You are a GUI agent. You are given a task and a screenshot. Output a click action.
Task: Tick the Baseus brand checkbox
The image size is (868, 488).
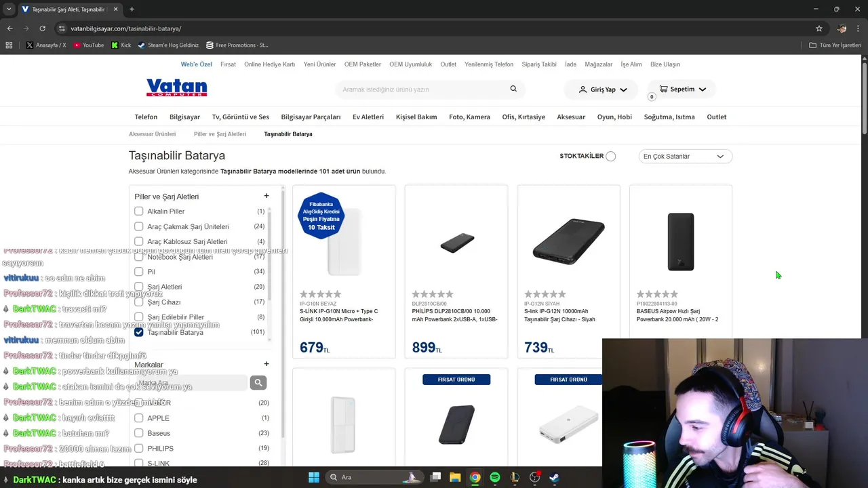point(139,433)
